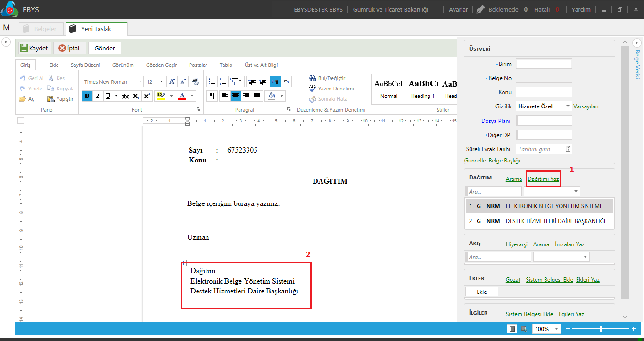Open the underline style dropdown arrow
The image size is (644, 341).
point(116,96)
